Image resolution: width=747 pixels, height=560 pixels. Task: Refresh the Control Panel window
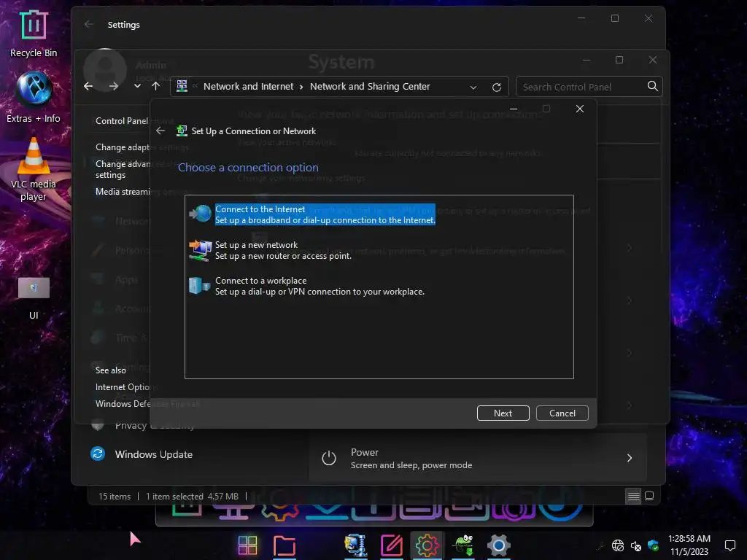pos(496,87)
